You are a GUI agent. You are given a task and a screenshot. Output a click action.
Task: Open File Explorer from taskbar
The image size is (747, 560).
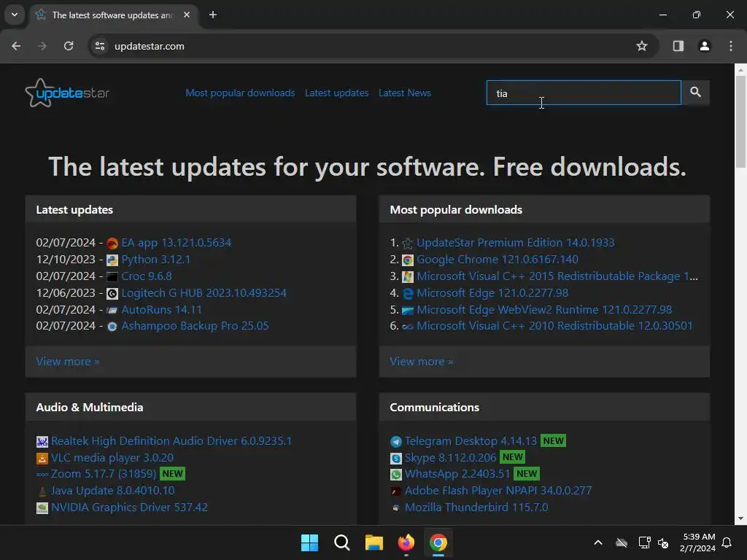[374, 542]
